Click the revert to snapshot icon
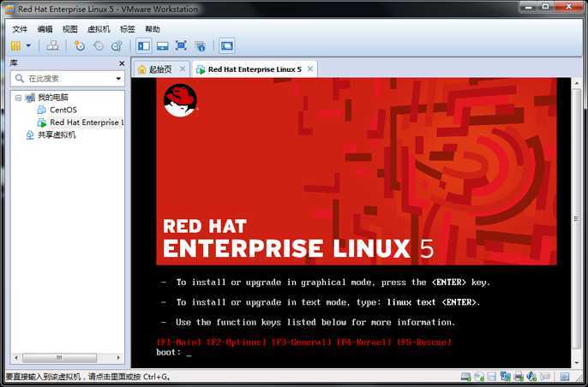This screenshot has height=387, width=588. tap(99, 46)
